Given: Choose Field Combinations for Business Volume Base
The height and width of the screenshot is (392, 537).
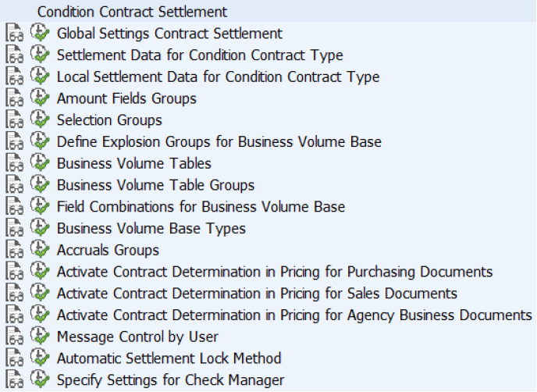Looking at the screenshot, I should pyautogui.click(x=201, y=207).
